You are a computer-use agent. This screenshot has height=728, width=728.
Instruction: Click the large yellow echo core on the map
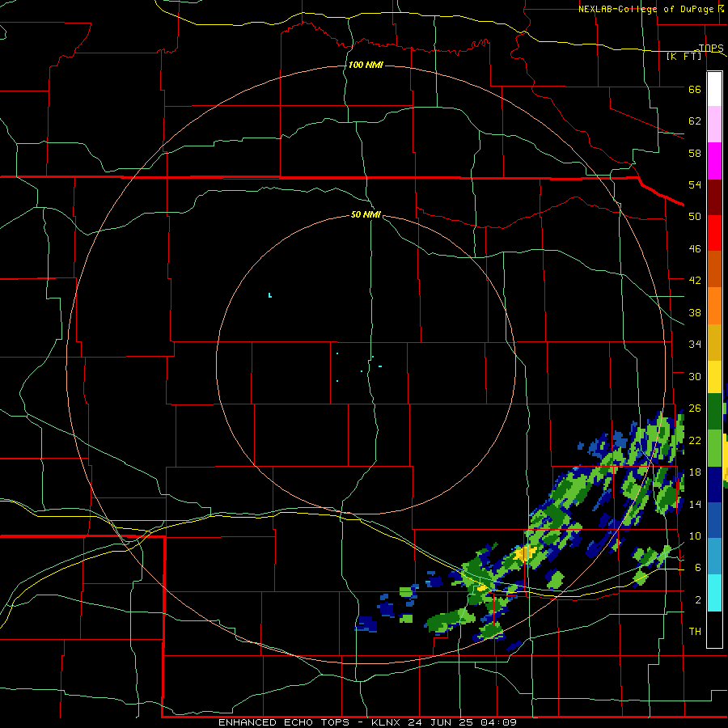pos(526,553)
